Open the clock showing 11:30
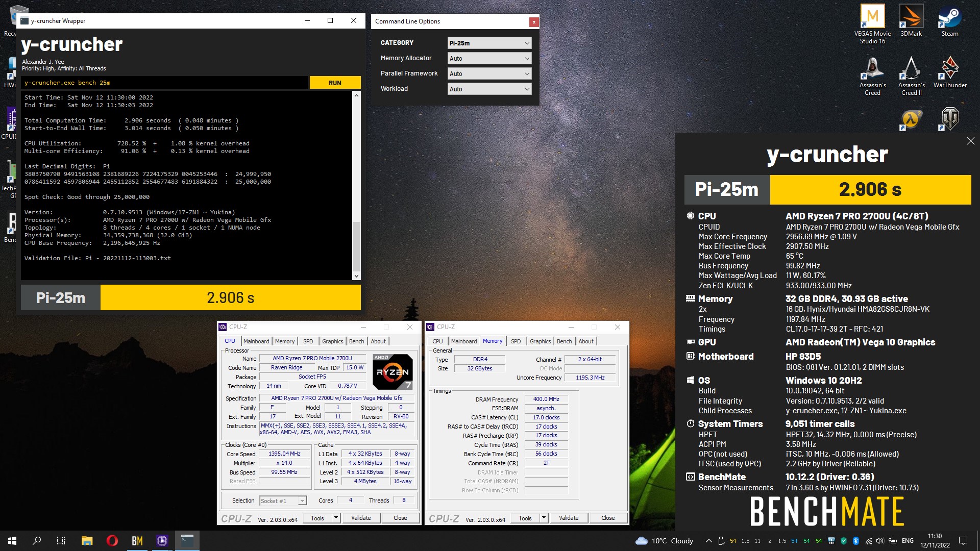The width and height of the screenshot is (980, 551). pyautogui.click(x=935, y=541)
